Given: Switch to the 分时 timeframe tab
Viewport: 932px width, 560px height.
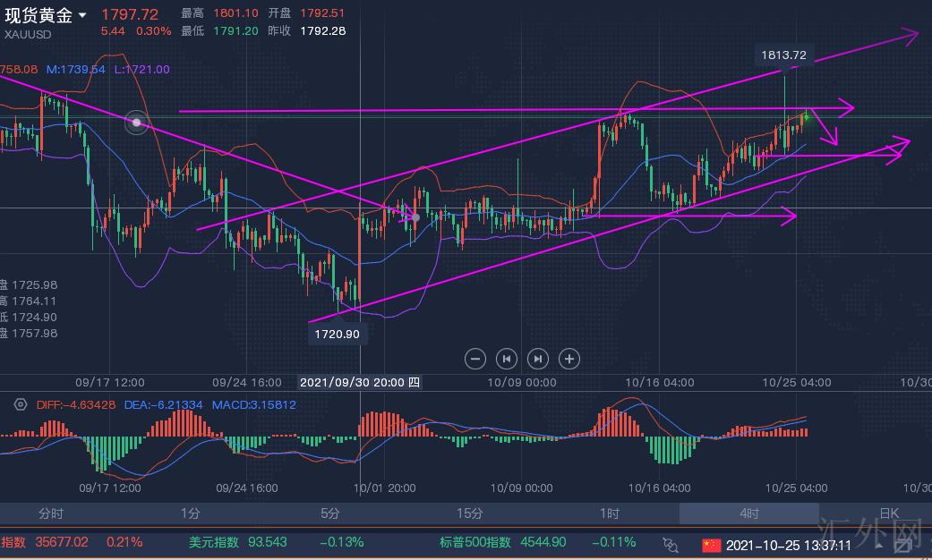Looking at the screenshot, I should tap(51, 513).
